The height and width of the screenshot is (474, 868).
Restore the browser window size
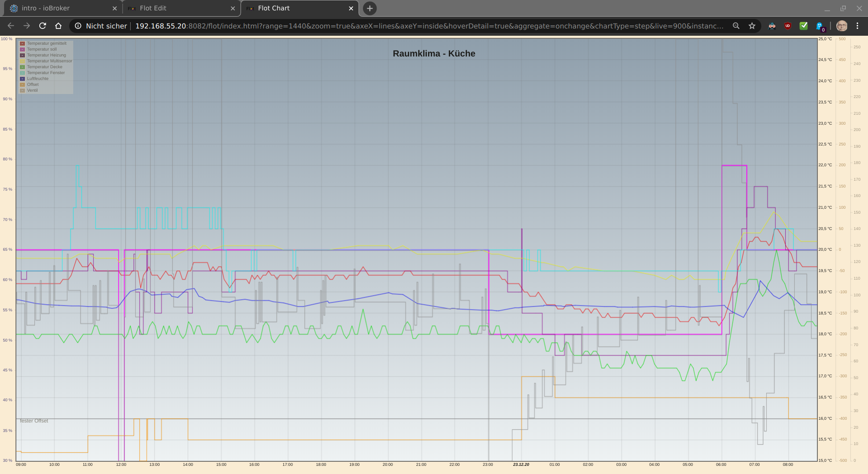(x=843, y=8)
